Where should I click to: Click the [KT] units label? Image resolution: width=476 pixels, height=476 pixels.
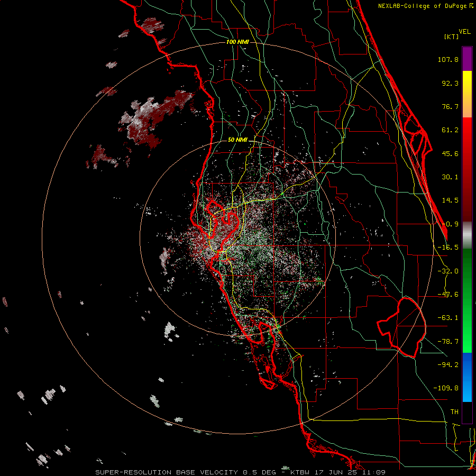452,36
